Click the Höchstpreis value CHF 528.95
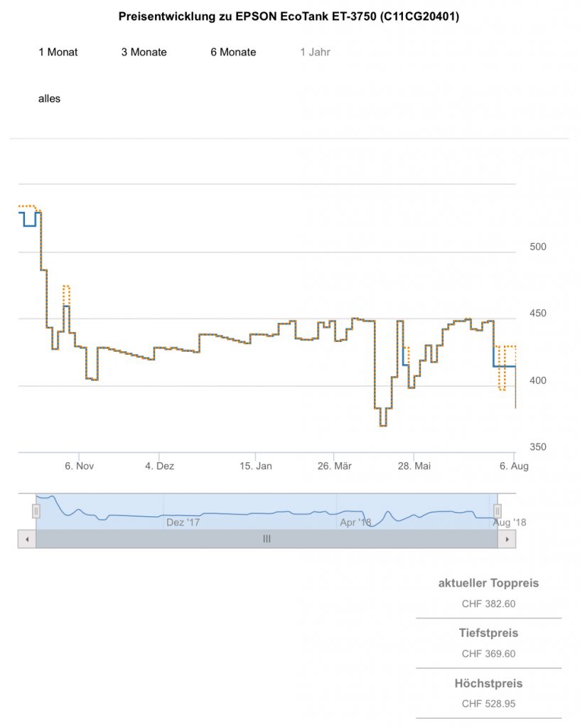The width and height of the screenshot is (580, 728). click(x=488, y=704)
